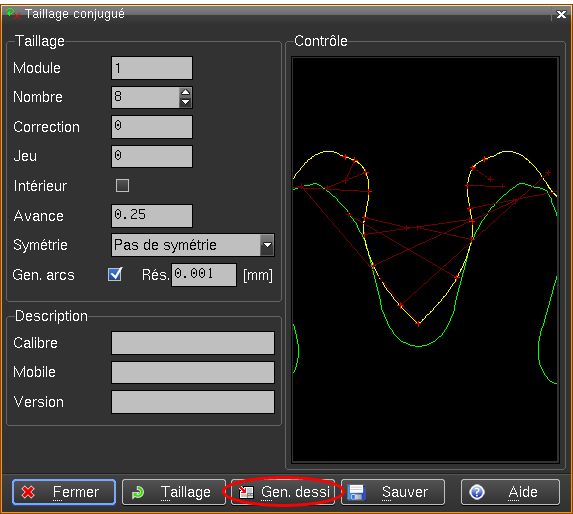Select the Calibre description field
Screen dimensions: 573x514
[x=193, y=343]
